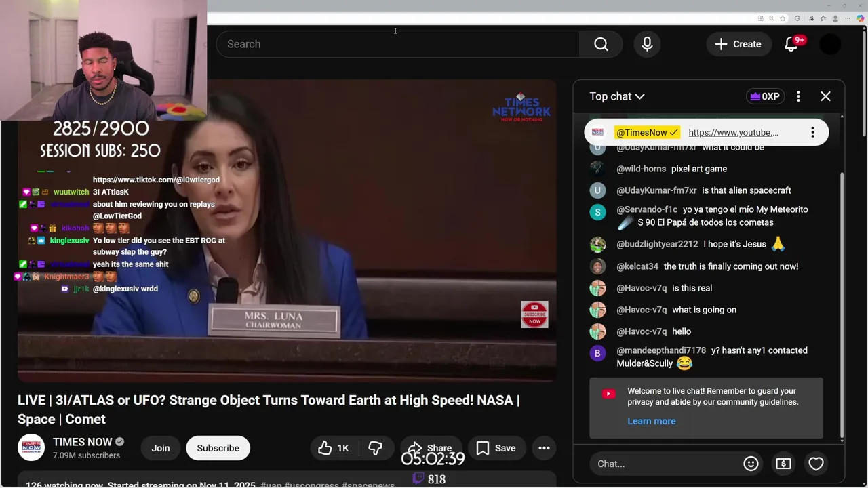Open pinned youtube.com link in chat
The height and width of the screenshot is (488, 868).
[733, 132]
